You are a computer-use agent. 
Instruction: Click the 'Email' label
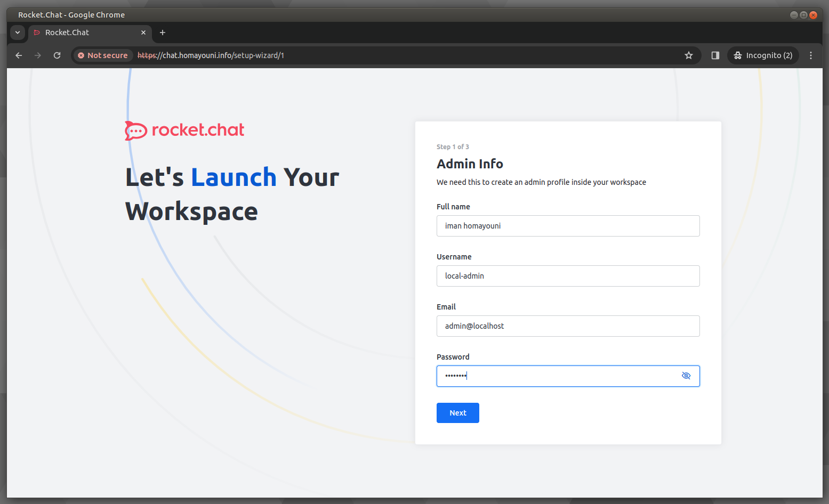coord(446,307)
